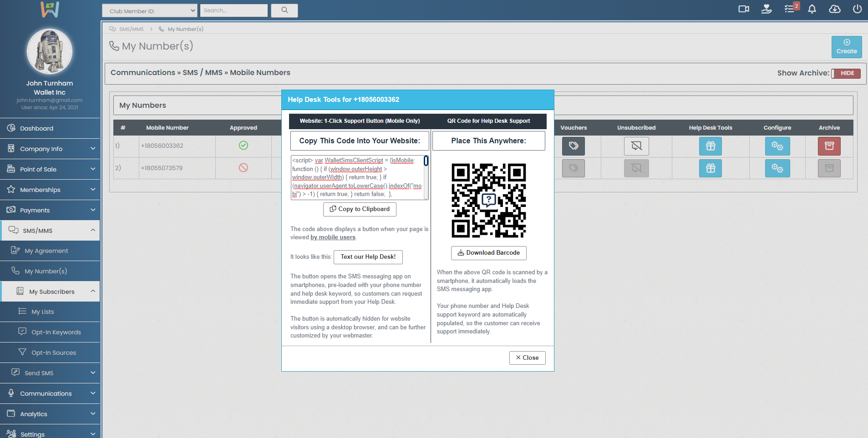Click green approved checkmark for +18056003362
The image size is (868, 438).
(244, 146)
